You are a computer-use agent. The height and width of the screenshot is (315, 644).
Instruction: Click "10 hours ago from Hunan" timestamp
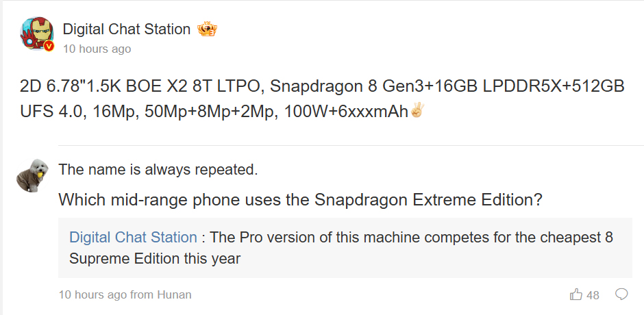click(x=125, y=294)
